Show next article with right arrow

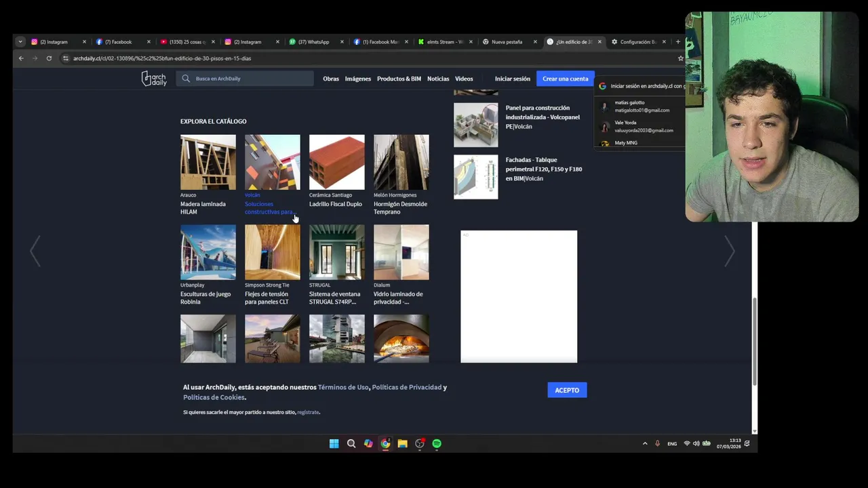(729, 251)
